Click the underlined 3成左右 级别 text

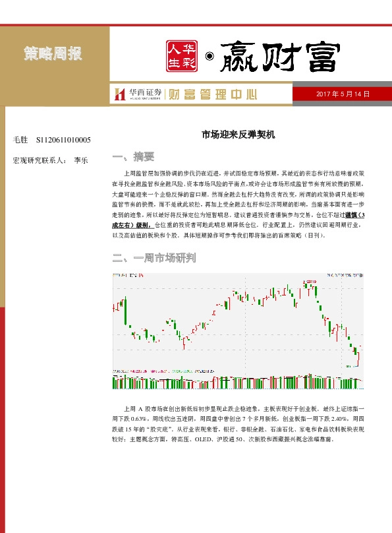(133, 225)
